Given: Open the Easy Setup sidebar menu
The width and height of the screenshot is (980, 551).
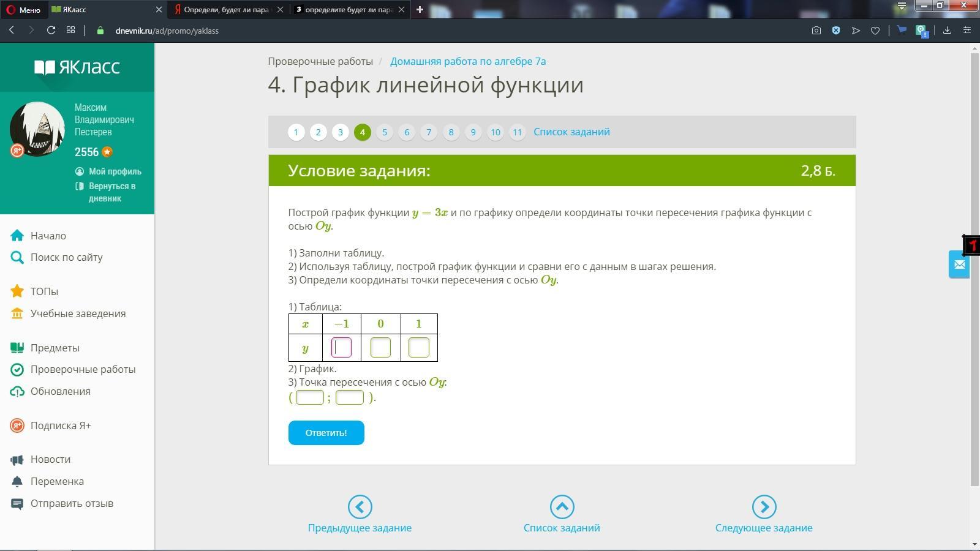Looking at the screenshot, I should point(967,30).
